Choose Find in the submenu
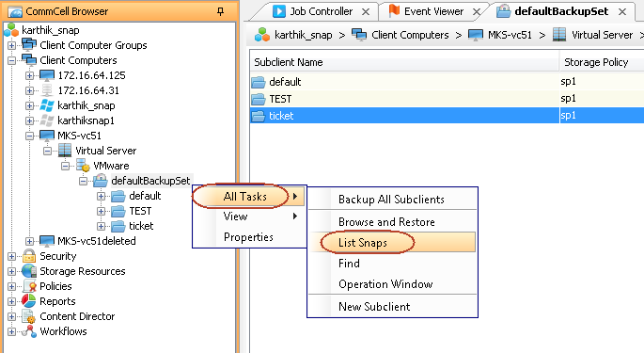This screenshot has width=644, height=353. pos(392,264)
